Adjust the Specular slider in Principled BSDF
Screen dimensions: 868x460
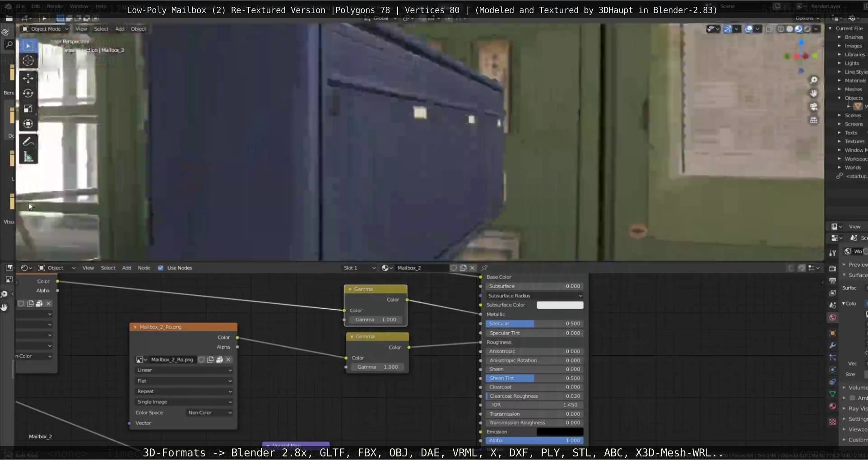(x=534, y=324)
